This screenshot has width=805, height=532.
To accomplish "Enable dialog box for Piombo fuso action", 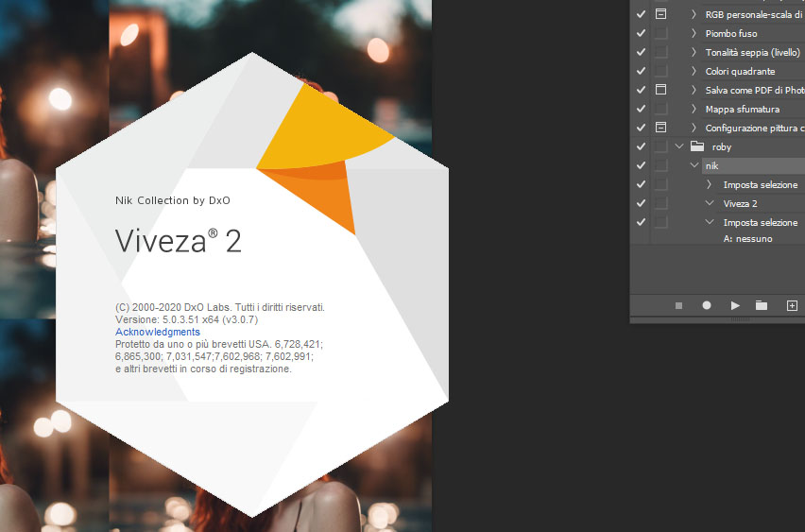I will (x=660, y=33).
